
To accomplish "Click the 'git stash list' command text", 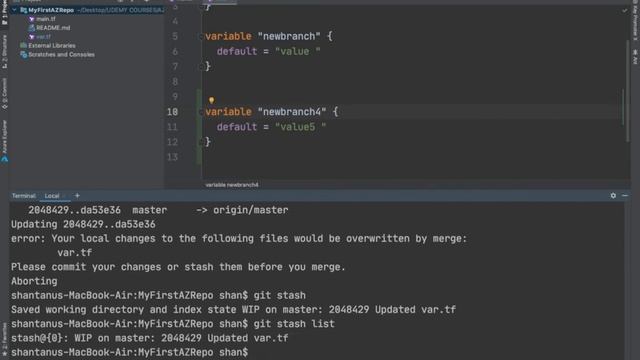I will (x=294, y=324).
